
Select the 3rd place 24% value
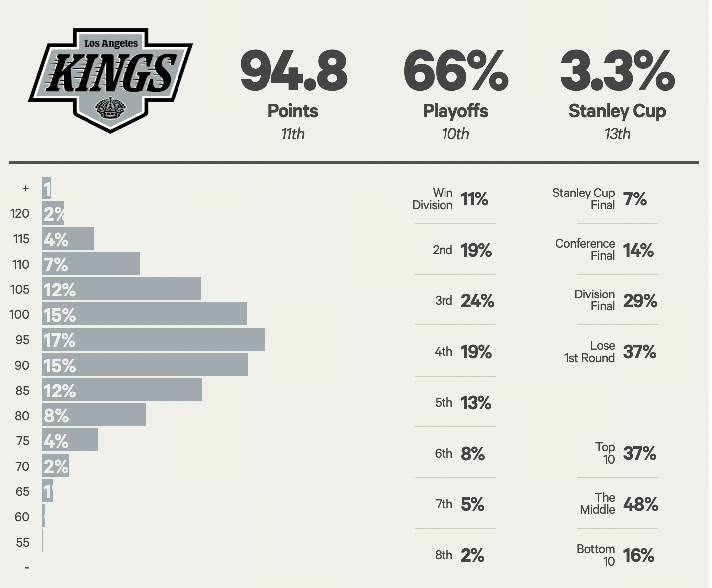477,301
